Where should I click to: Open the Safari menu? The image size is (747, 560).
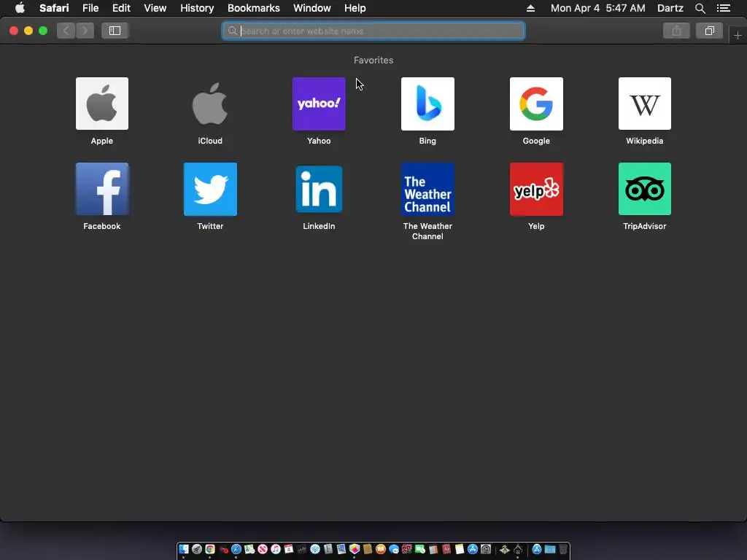(54, 8)
